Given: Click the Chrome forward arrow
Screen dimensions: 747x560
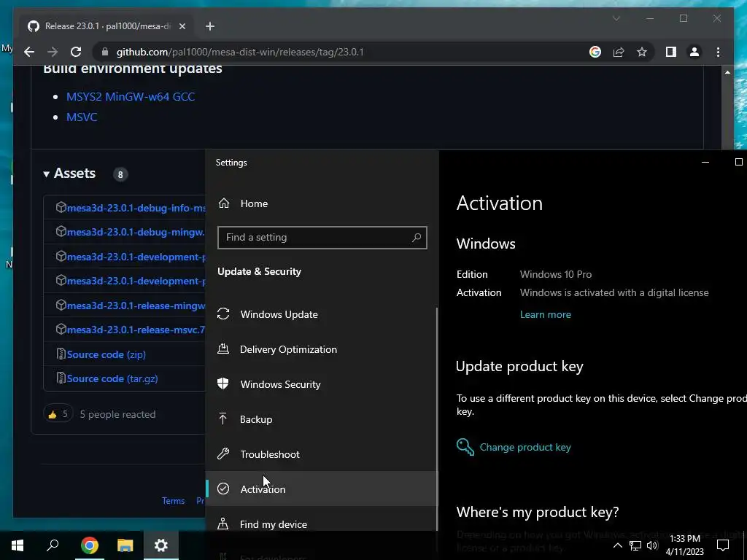Looking at the screenshot, I should [x=53, y=52].
